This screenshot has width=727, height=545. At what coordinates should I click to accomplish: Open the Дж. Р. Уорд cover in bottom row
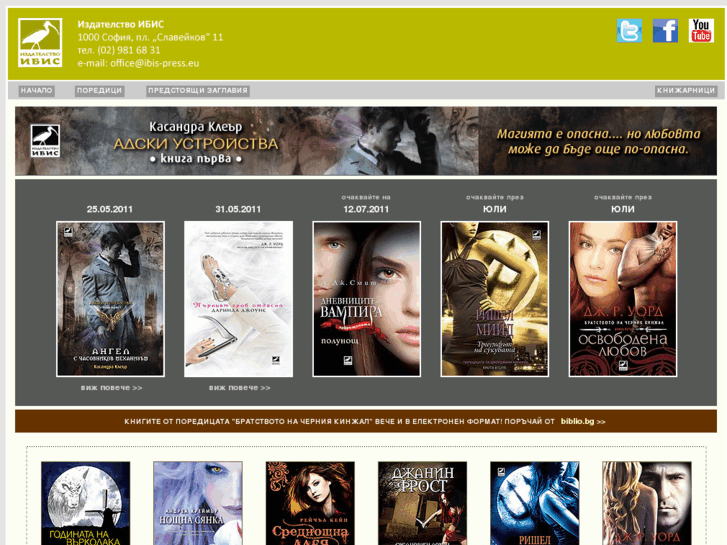click(647, 503)
